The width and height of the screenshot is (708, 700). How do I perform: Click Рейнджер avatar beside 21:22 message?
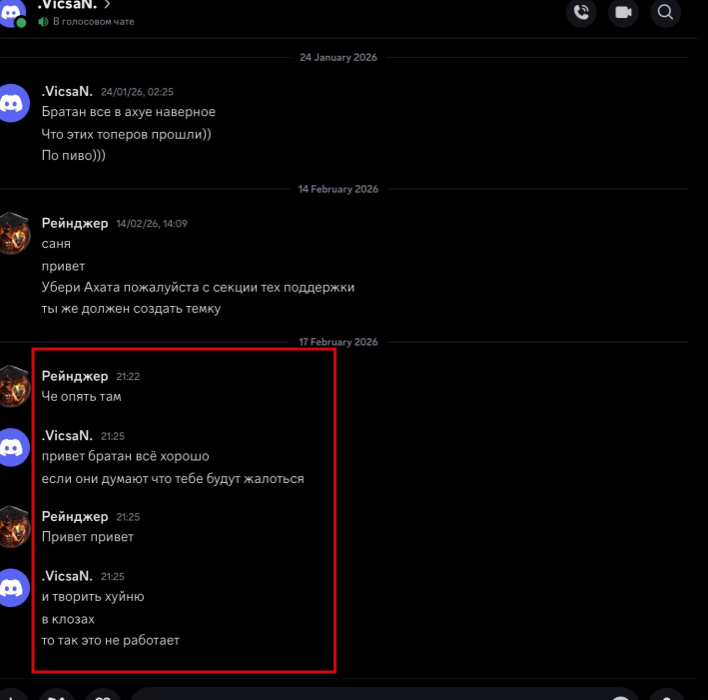(14, 387)
